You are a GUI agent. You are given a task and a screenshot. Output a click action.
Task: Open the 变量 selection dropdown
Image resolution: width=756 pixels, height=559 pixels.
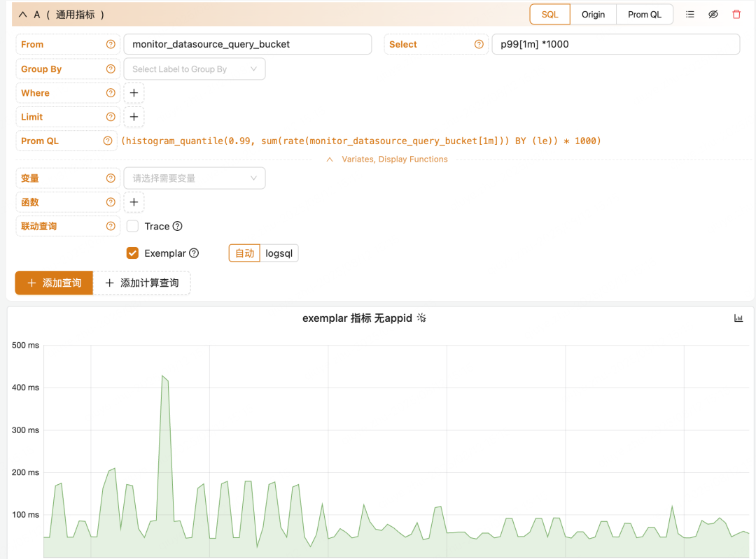(195, 178)
